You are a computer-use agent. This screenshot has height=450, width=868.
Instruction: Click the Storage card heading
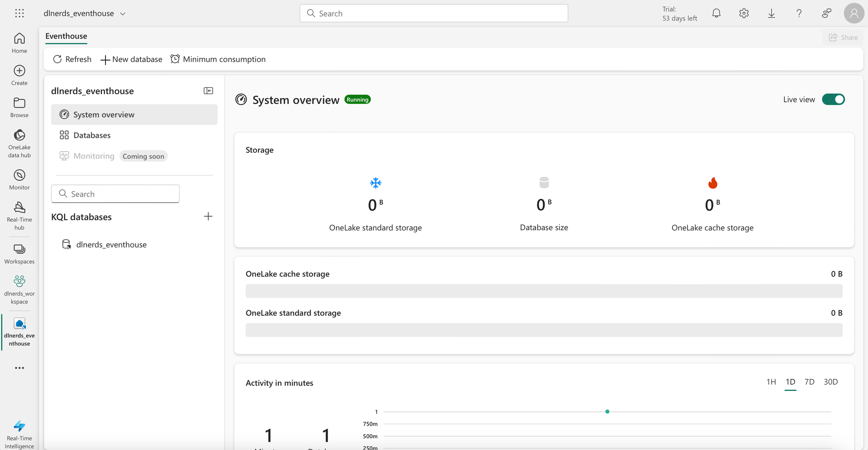tap(260, 150)
